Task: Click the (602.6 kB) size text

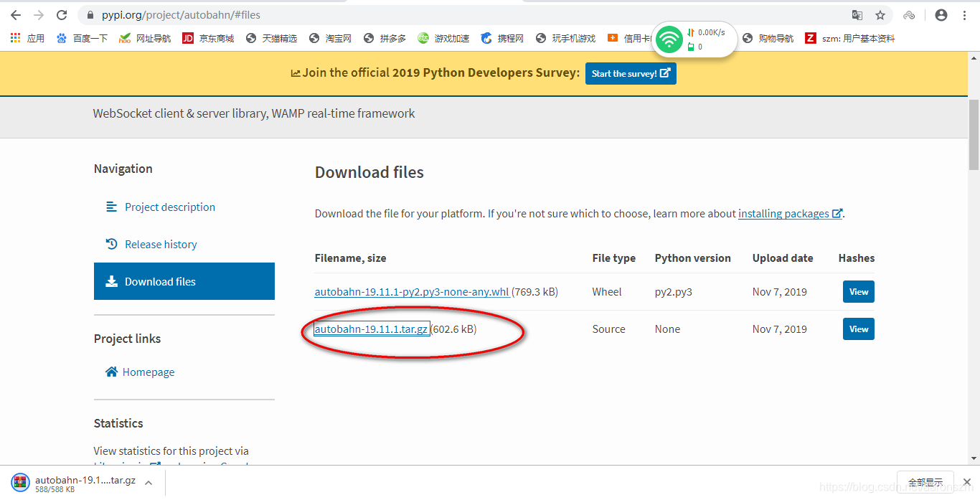Action: click(x=453, y=329)
